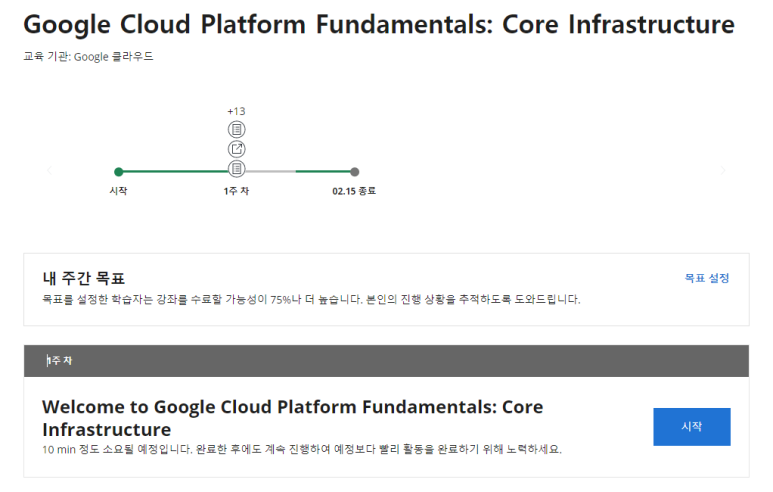
Task: Click the 교육 기관: Google 클라우드 text
Action: [88, 57]
